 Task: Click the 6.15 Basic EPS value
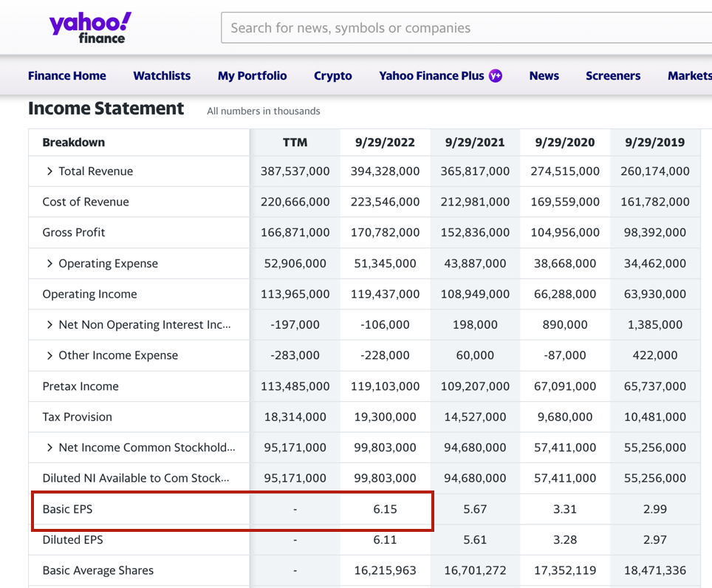tap(385, 509)
